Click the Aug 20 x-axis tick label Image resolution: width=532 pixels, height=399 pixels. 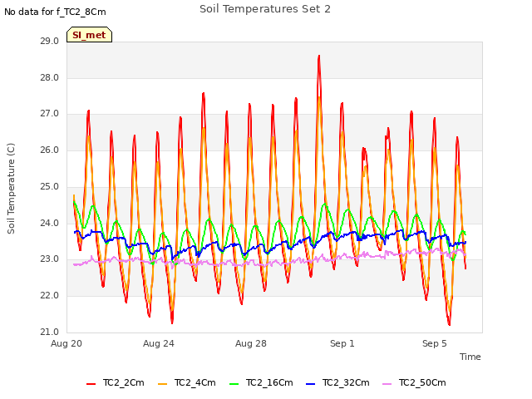[x=66, y=343]
